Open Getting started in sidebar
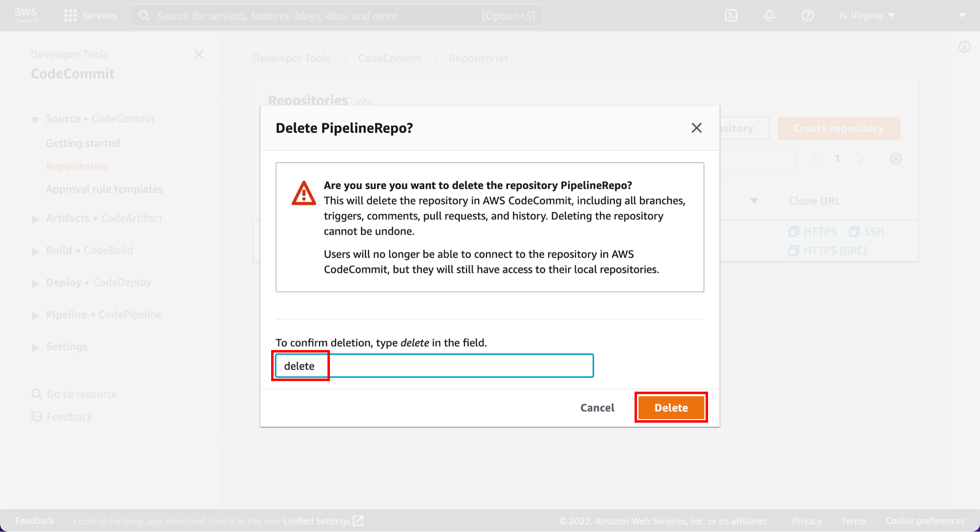980x532 pixels. point(83,143)
